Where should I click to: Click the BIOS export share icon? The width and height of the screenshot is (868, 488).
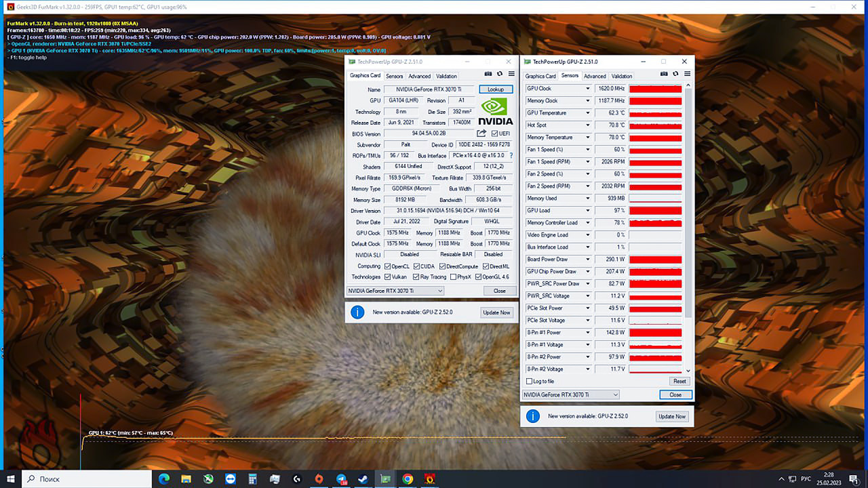coord(482,134)
